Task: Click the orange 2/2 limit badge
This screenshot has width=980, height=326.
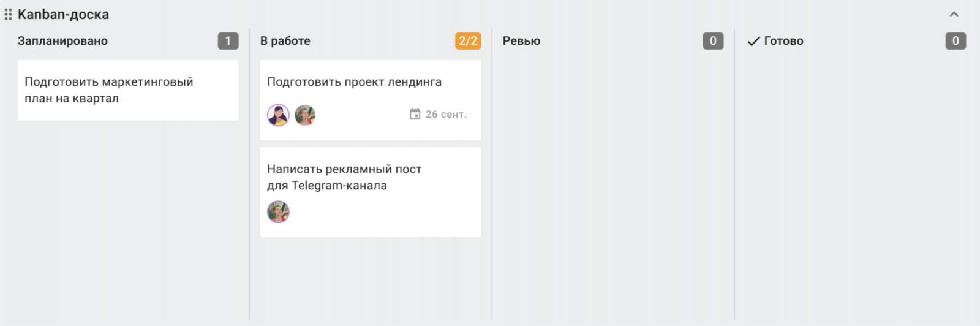Action: pos(468,41)
